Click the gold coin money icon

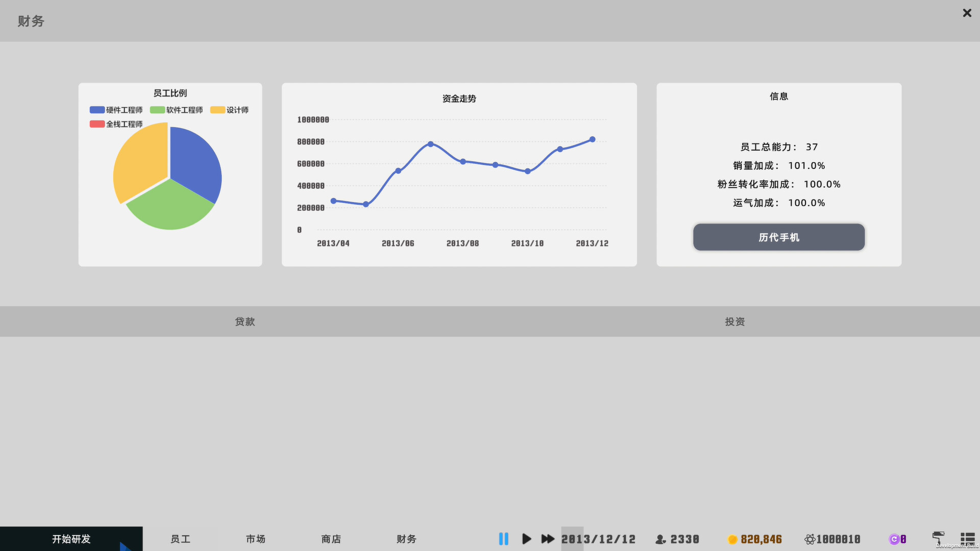[732, 539]
